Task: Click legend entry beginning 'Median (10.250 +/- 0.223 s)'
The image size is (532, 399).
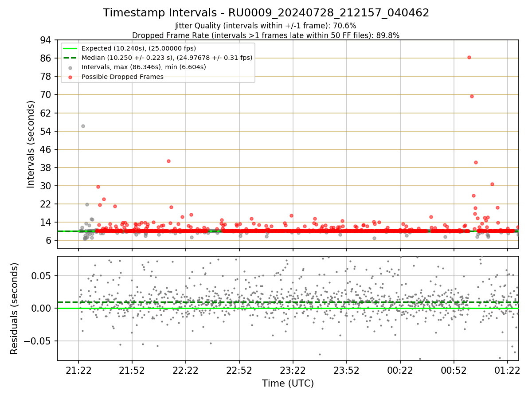Action: (167, 58)
